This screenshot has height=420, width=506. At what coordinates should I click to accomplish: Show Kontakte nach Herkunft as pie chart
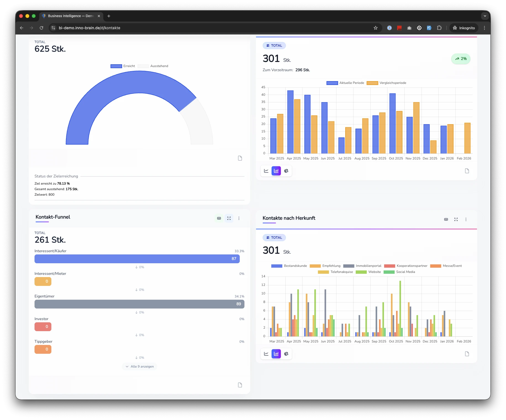click(286, 354)
